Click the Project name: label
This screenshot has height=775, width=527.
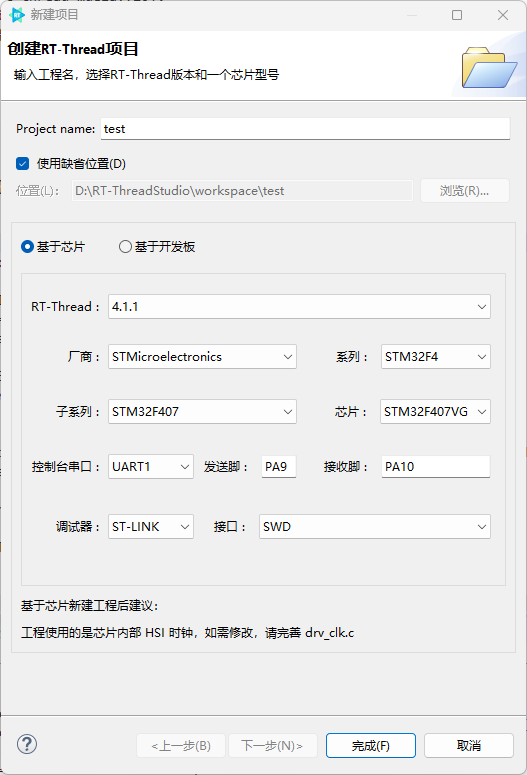tap(55, 129)
